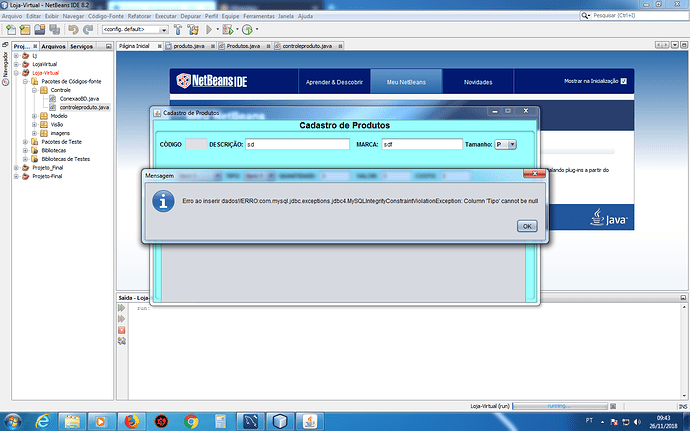The image size is (690, 431).
Task: Click the volume icon in the system tray
Action: 637,422
